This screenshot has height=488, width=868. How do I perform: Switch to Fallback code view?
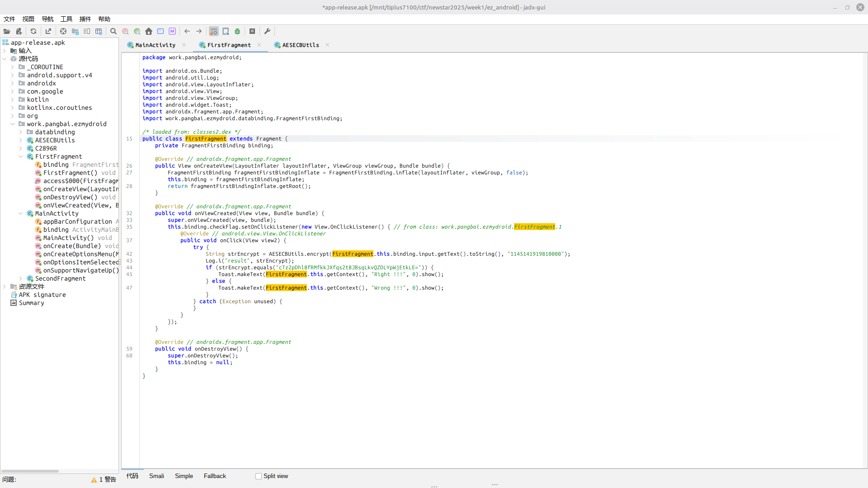tap(215, 476)
